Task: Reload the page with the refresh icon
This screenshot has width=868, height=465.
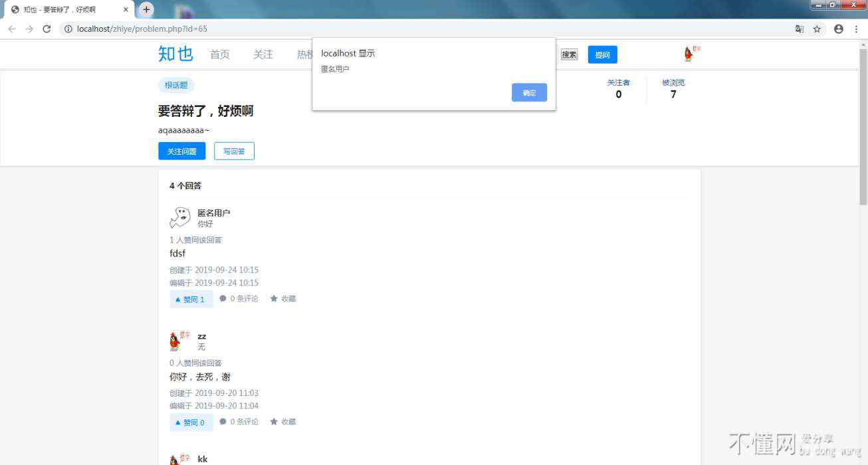Action: tap(47, 29)
